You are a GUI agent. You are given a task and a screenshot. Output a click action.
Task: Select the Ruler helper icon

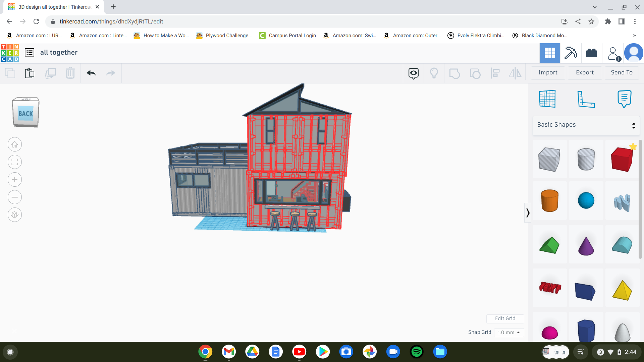[x=586, y=99]
